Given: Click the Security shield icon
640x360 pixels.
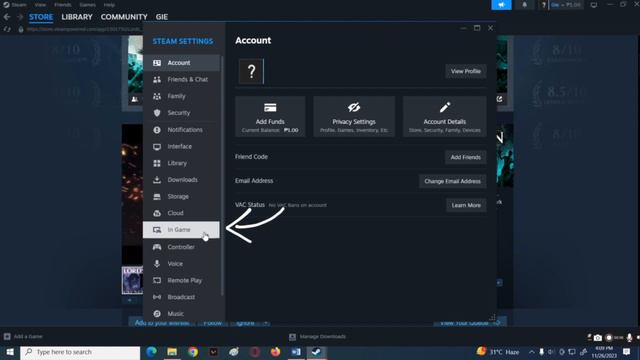Looking at the screenshot, I should click(157, 113).
